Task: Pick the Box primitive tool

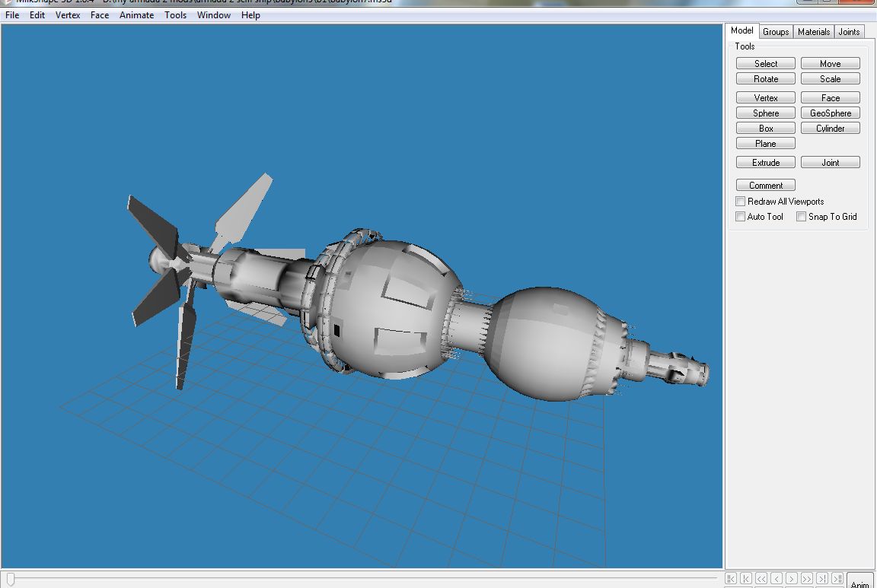Action: 766,128
